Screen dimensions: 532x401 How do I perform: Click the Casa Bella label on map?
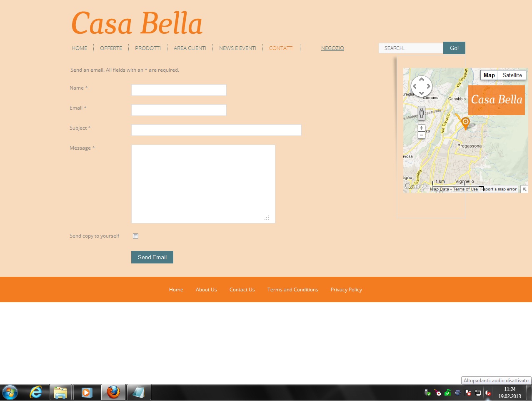(x=497, y=100)
